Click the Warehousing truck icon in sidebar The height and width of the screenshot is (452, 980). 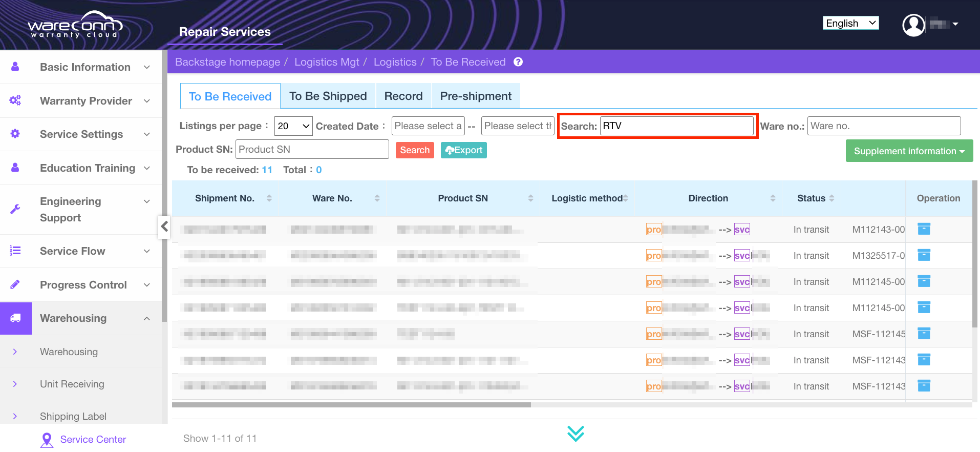point(15,318)
